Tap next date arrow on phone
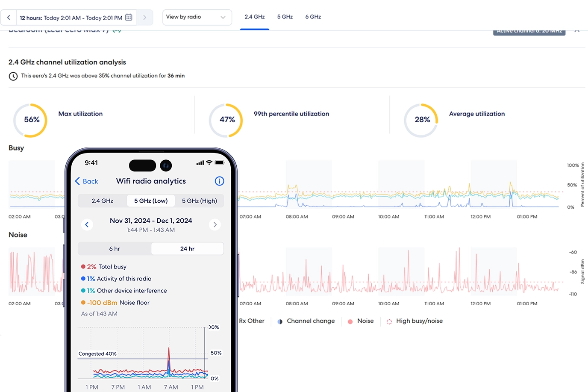This screenshot has width=588, height=392. coord(215,224)
